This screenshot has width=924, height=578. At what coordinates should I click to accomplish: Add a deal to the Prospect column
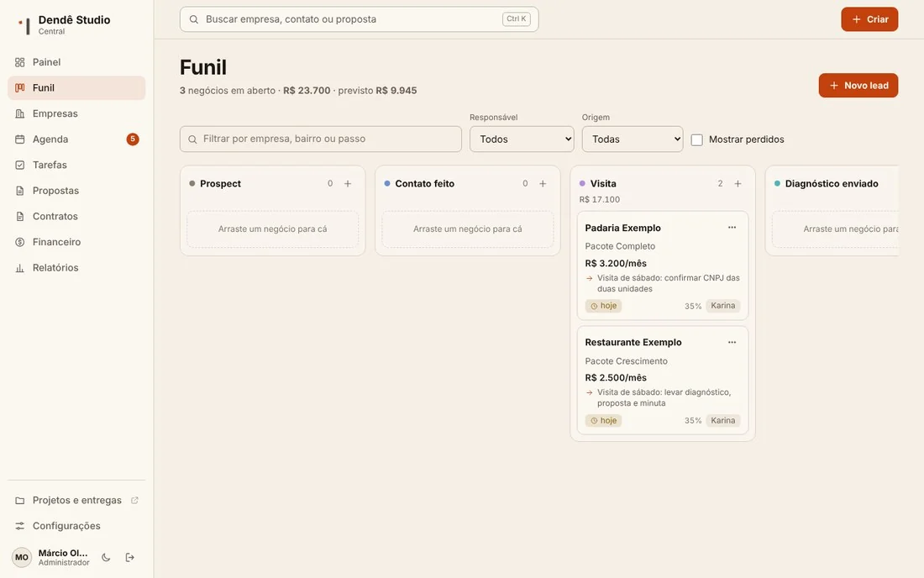348,184
